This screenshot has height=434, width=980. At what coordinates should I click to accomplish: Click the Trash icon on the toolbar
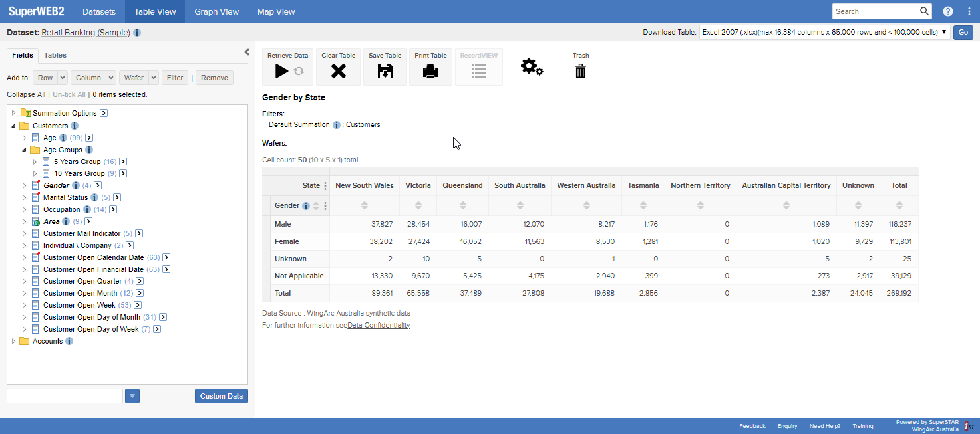(x=580, y=70)
